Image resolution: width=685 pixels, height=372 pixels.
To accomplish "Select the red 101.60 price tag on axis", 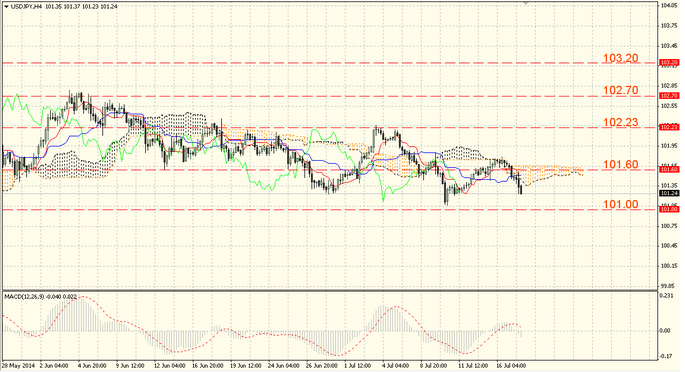I will click(x=669, y=169).
